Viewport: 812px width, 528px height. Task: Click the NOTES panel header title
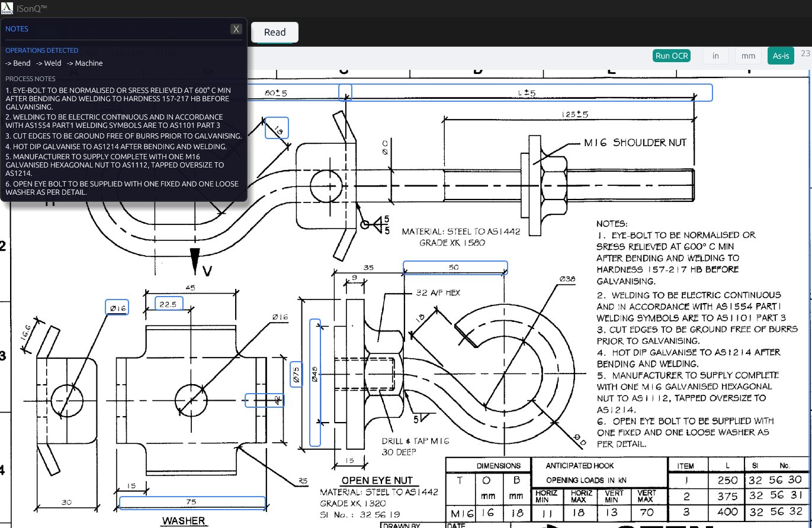[17, 28]
